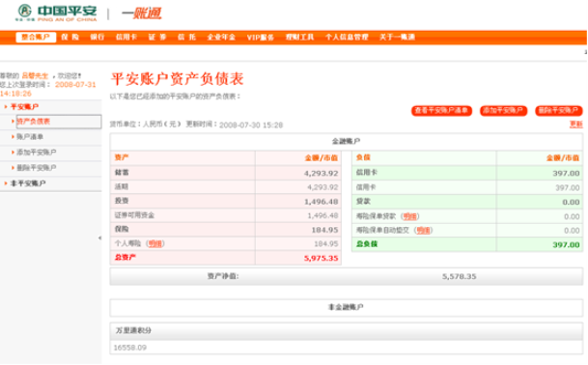The width and height of the screenshot is (588, 365).
Task: Expand the 非平安账户 sidebar section
Action: point(28,183)
